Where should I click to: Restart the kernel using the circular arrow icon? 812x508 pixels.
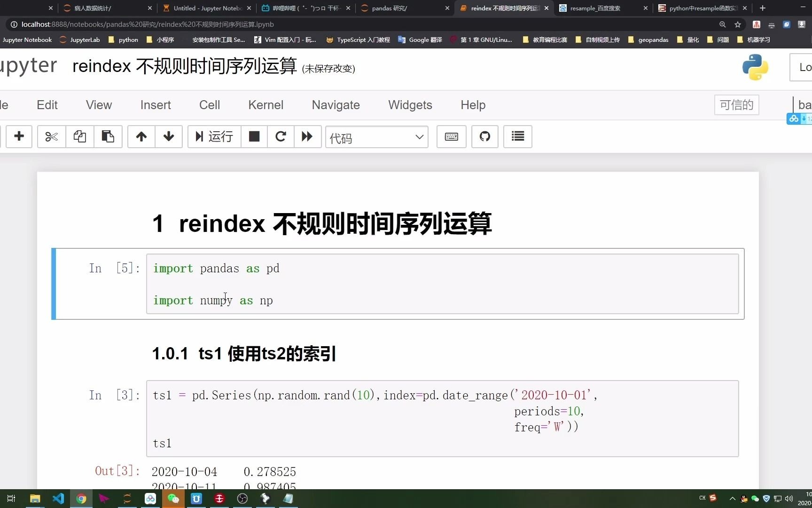(x=281, y=136)
